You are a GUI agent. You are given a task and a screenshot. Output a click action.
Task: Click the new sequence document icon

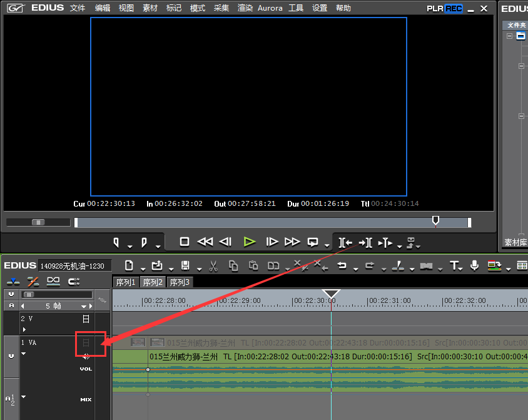click(x=129, y=266)
